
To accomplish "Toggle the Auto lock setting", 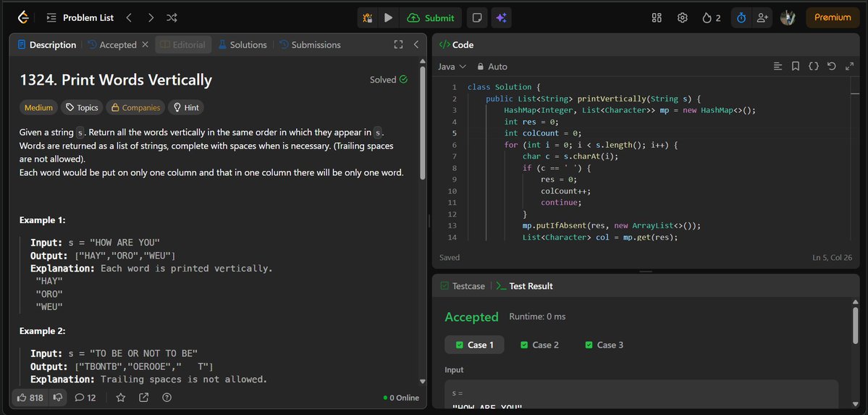I will coord(492,67).
